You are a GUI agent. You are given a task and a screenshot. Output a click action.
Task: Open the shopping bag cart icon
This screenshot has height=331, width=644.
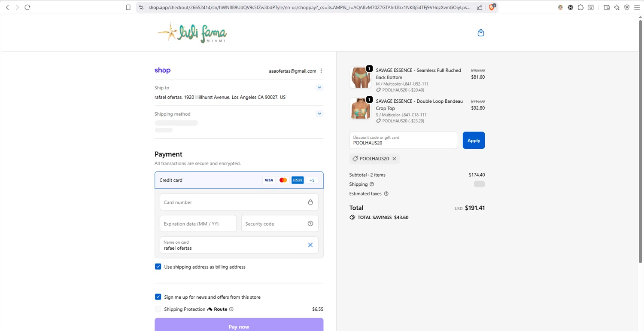[x=481, y=33]
